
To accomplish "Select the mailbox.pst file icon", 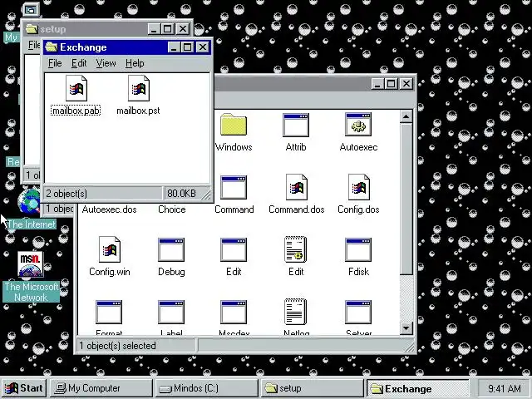I will tap(139, 88).
